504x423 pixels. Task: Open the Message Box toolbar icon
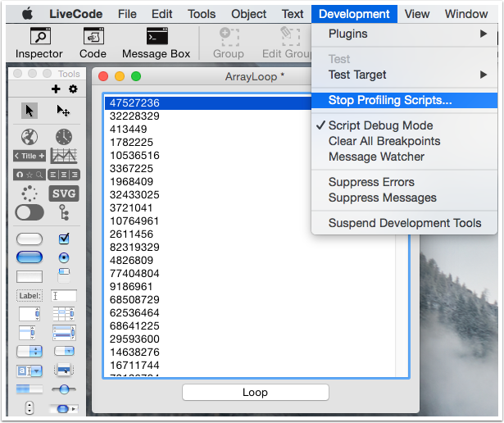(157, 43)
